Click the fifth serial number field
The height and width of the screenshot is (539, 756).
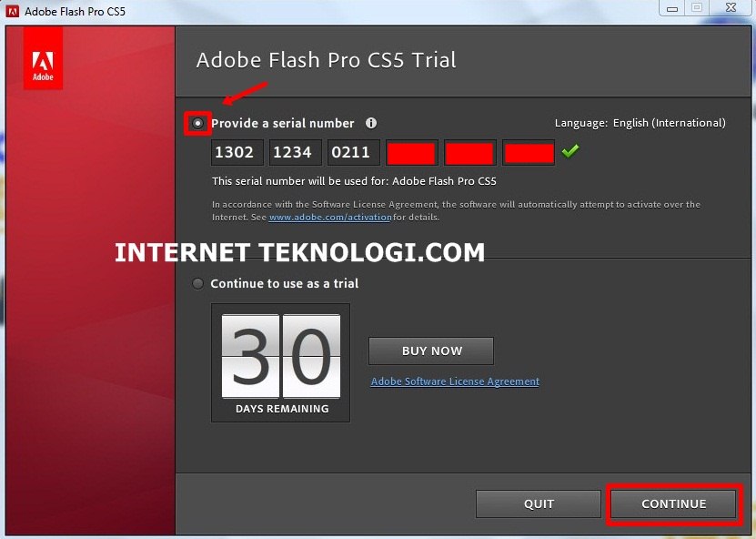click(469, 153)
